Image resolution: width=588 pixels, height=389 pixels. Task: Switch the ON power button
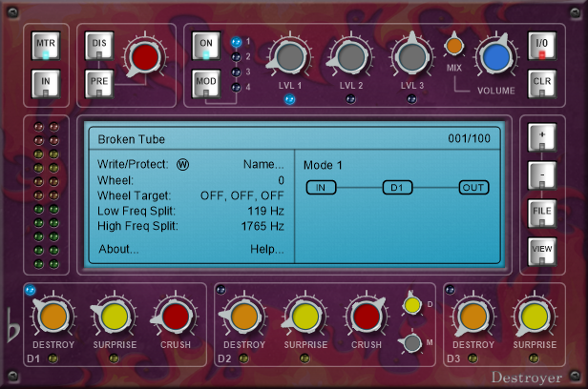click(204, 46)
